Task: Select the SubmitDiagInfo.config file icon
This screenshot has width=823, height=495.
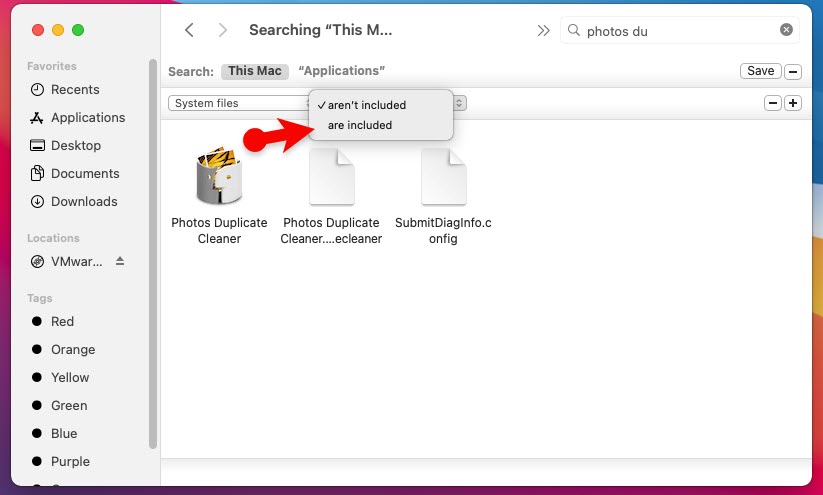Action: click(x=443, y=176)
